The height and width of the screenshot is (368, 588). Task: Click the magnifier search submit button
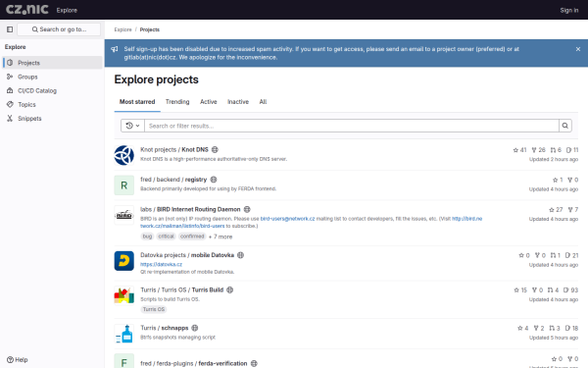(565, 126)
